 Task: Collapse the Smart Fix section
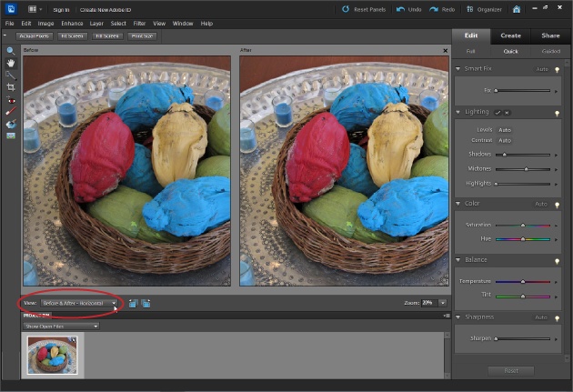pos(458,69)
